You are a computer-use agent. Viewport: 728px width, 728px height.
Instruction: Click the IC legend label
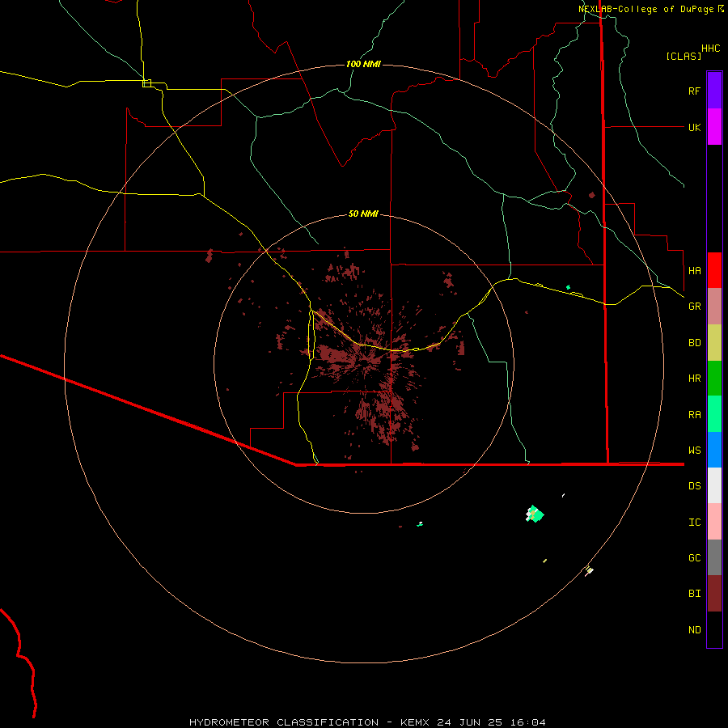coord(694,523)
